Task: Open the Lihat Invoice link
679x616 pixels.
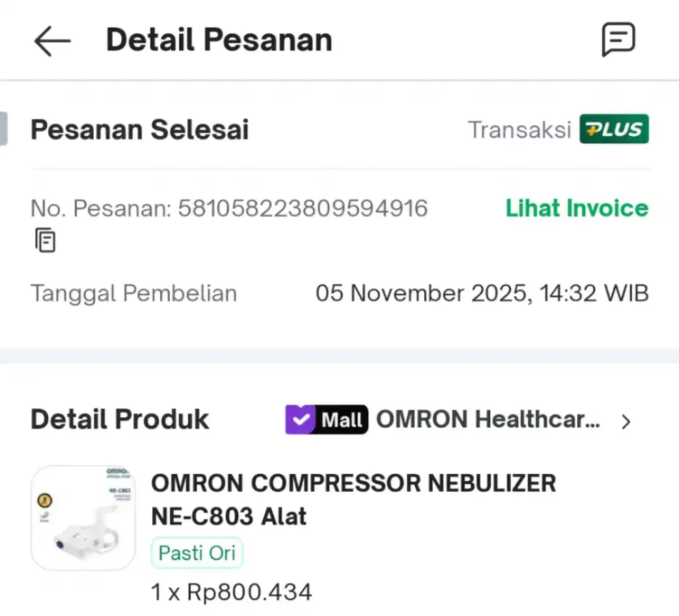Action: click(x=576, y=209)
